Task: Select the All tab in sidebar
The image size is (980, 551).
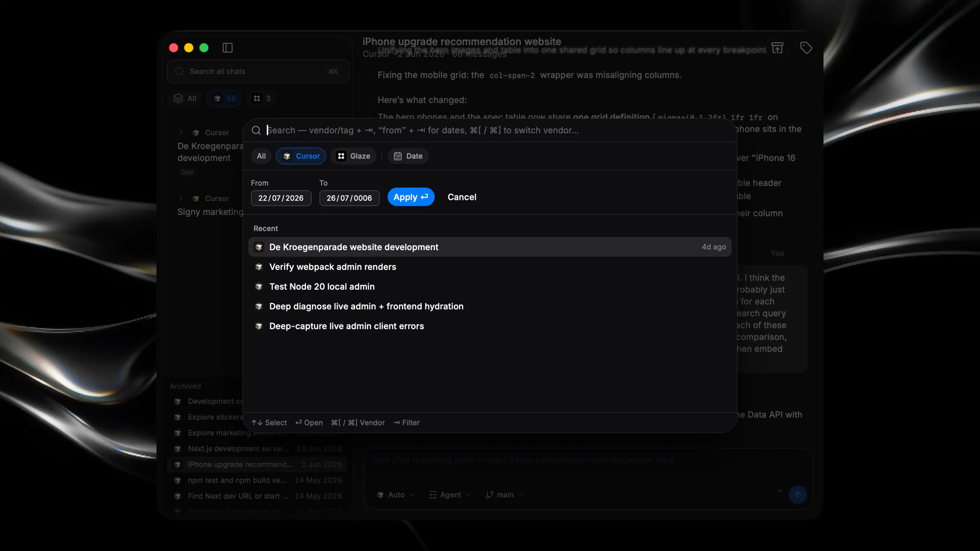Action: (185, 99)
